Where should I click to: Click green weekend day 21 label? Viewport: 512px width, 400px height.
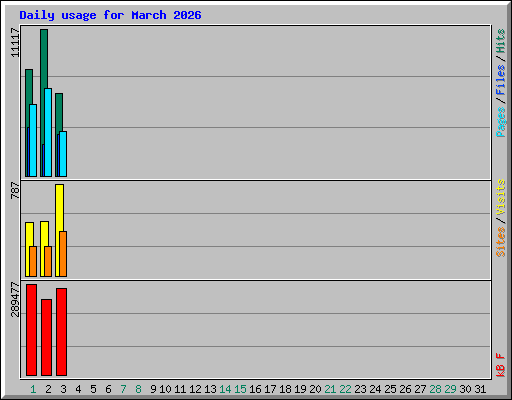click(x=330, y=389)
